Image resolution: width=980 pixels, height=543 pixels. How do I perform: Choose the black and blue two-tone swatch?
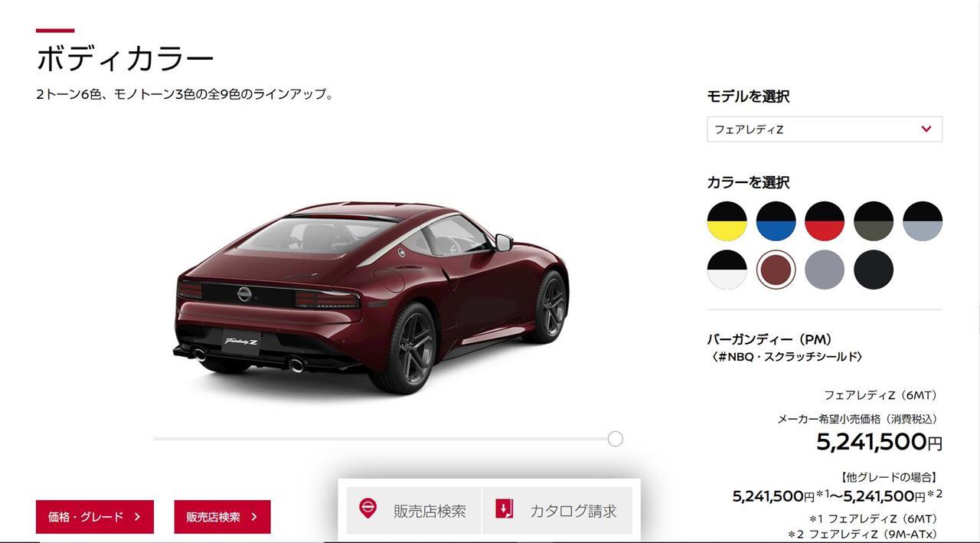pyautogui.click(x=776, y=221)
